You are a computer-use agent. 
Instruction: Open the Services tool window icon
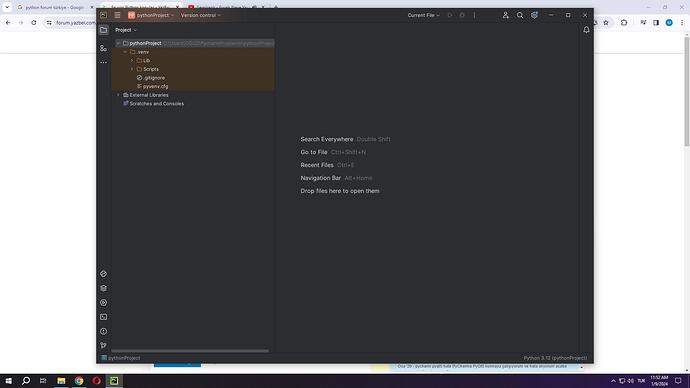pos(103,303)
